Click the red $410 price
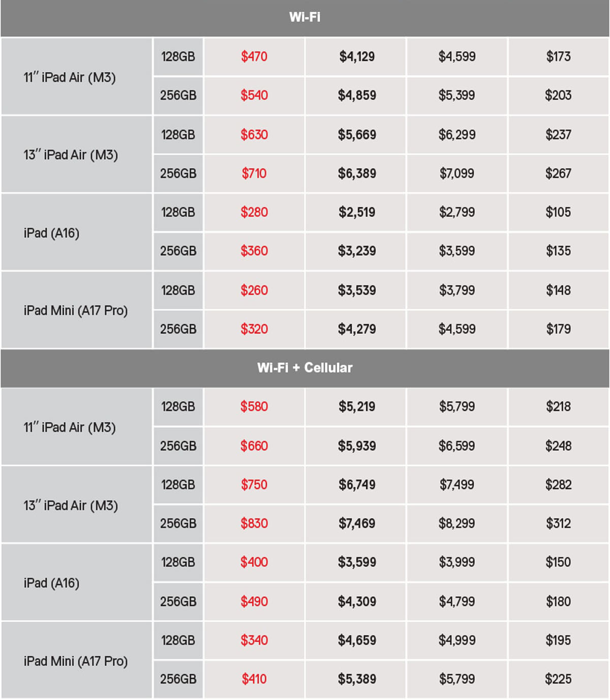The image size is (610, 700). point(254,679)
